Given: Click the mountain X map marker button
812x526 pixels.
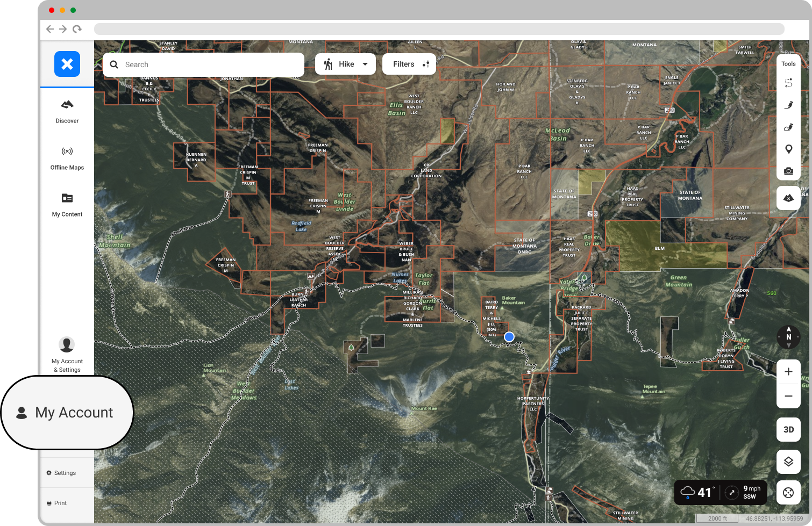Looking at the screenshot, I should click(788, 198).
